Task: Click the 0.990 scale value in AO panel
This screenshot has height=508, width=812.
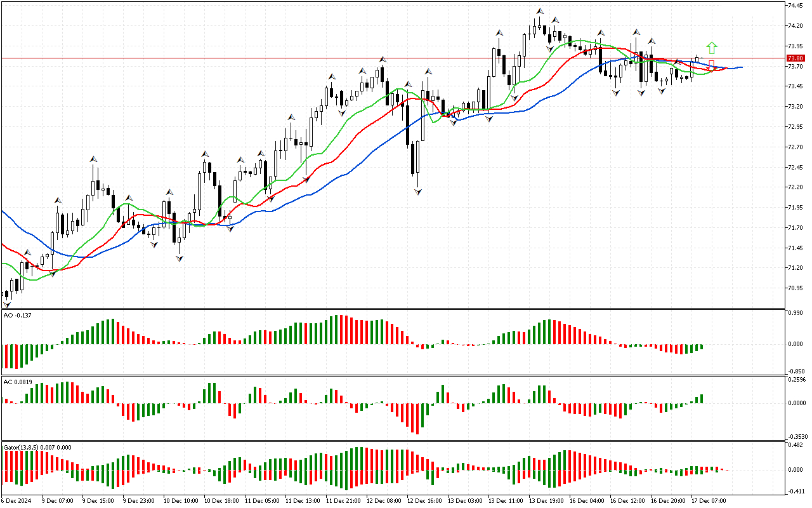Action: pos(796,314)
